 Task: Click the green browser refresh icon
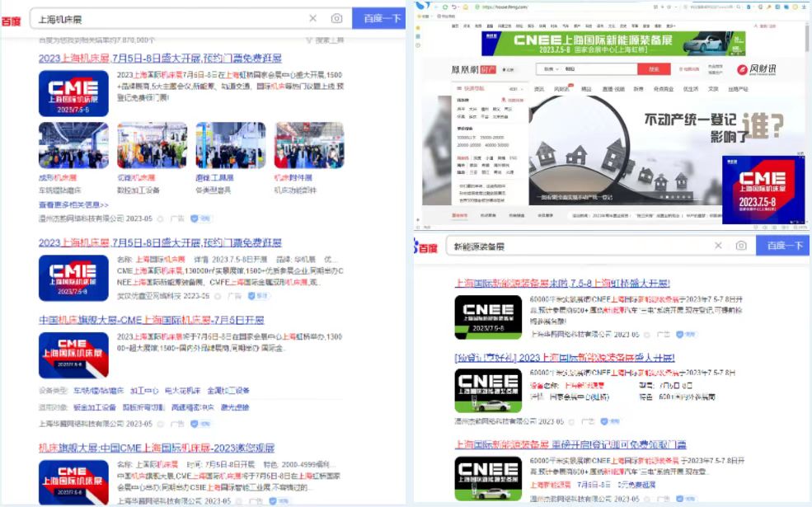pyautogui.click(x=445, y=7)
